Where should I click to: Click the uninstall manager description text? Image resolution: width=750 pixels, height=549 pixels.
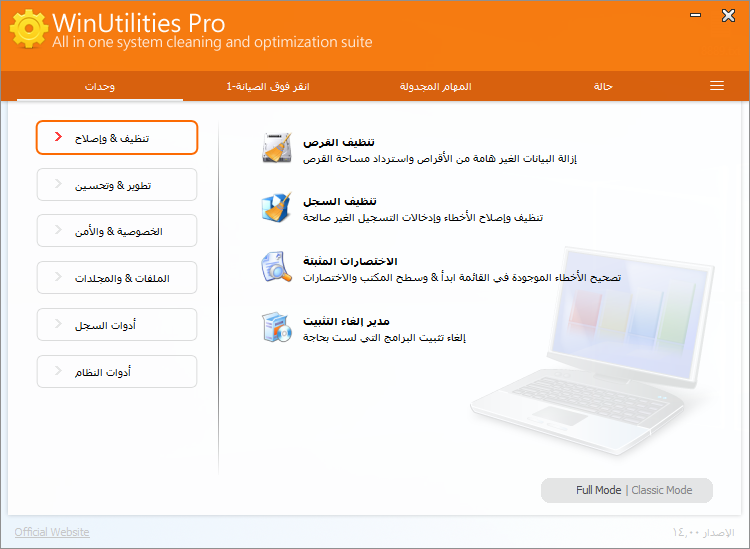click(x=384, y=338)
